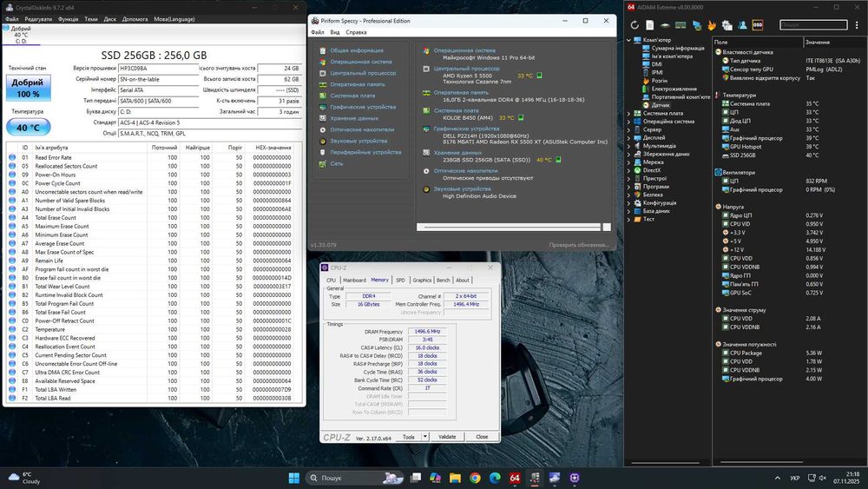The width and height of the screenshot is (868, 489).
Task: Switch to the CPU tab in CPU-Z
Action: pyautogui.click(x=331, y=281)
